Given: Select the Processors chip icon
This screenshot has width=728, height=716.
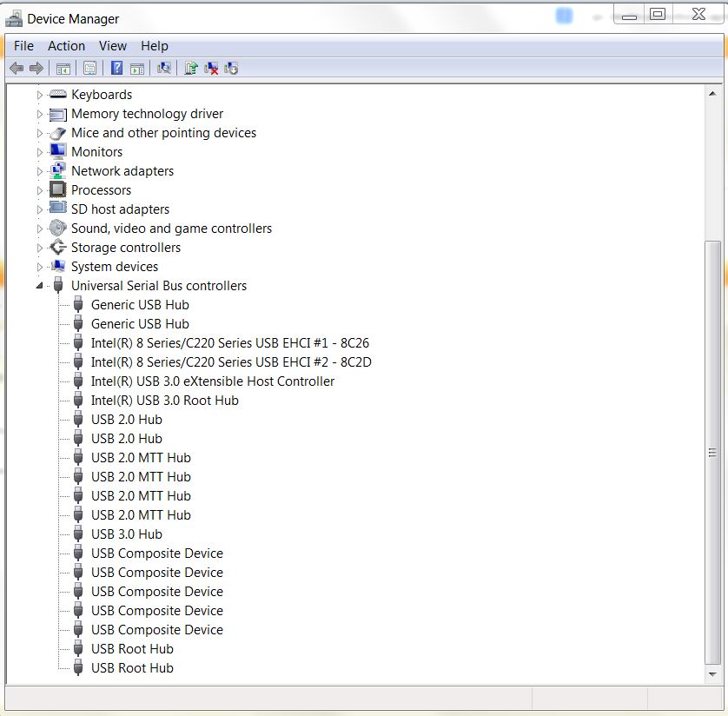Looking at the screenshot, I should coord(58,190).
